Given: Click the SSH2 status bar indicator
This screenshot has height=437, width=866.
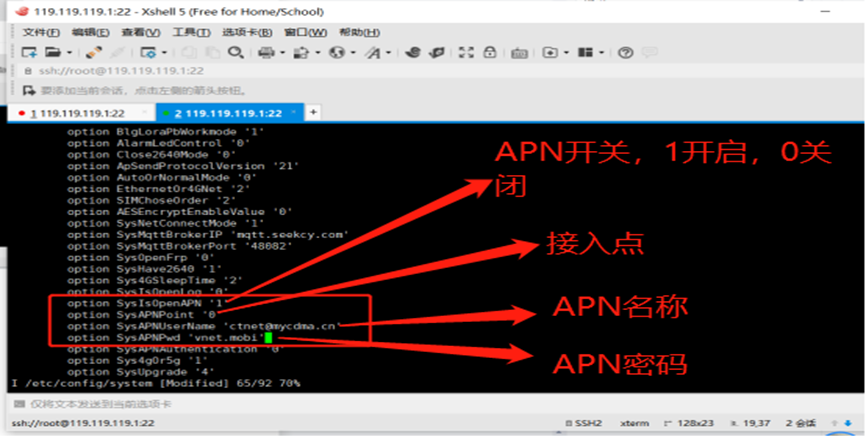Looking at the screenshot, I should click(x=583, y=423).
